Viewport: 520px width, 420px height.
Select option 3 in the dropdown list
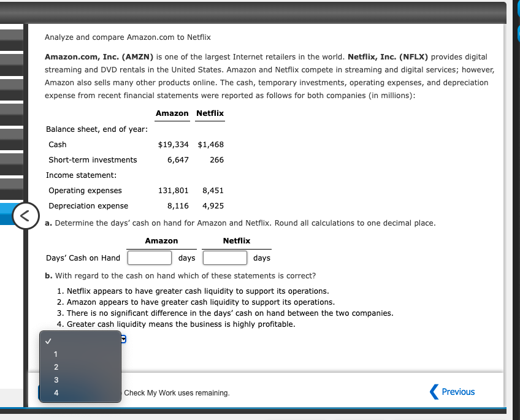[x=80, y=380]
